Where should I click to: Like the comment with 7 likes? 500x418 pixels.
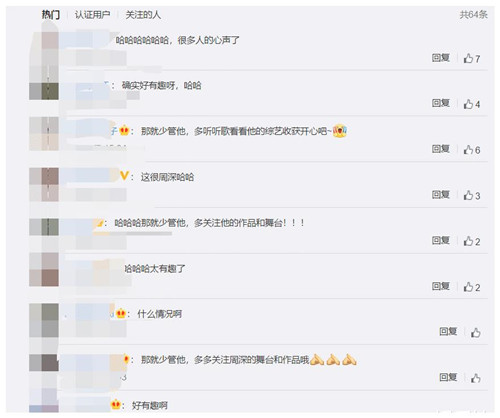471,59
